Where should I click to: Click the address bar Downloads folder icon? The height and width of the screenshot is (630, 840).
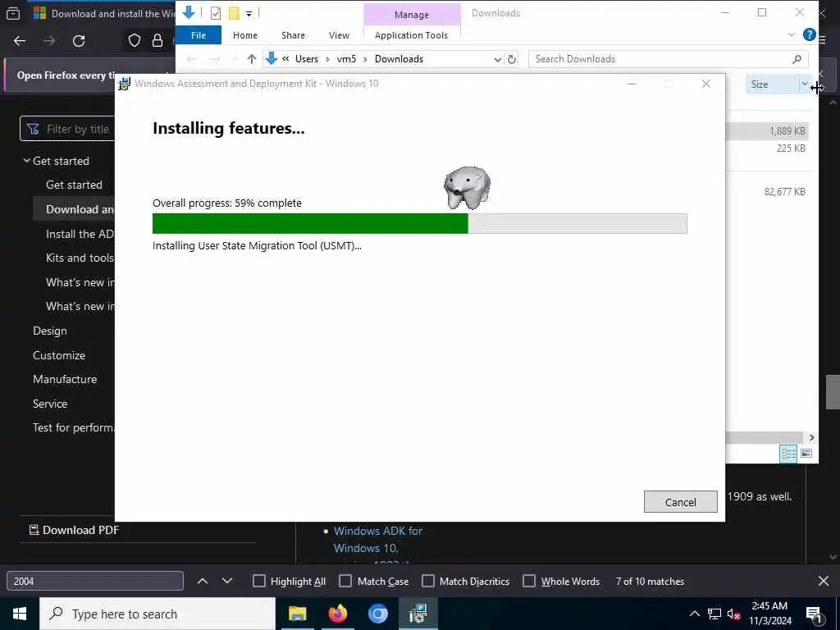coord(272,58)
